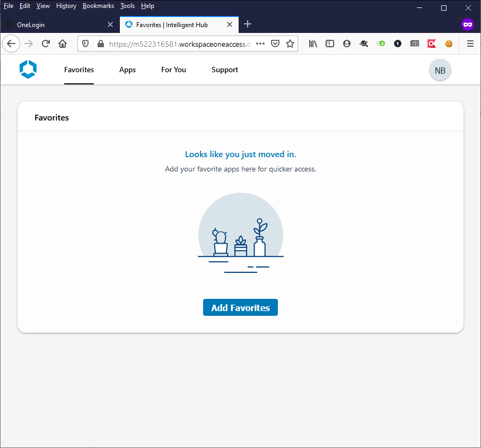Image resolution: width=481 pixels, height=448 pixels.
Task: Open the Firefox Account profile icon
Action: click(347, 44)
